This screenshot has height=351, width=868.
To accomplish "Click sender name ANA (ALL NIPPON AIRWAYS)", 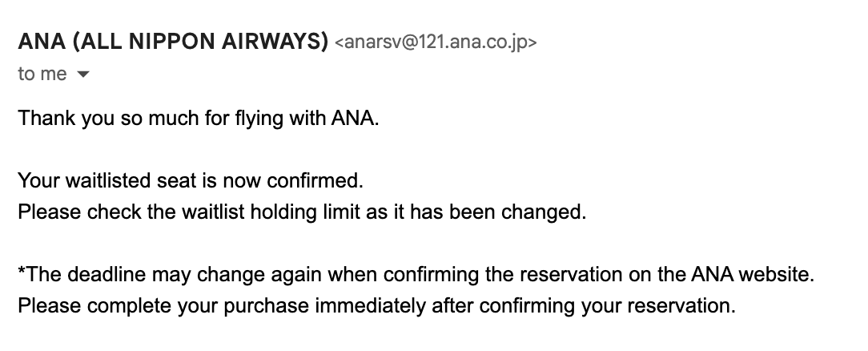I will coord(172,42).
